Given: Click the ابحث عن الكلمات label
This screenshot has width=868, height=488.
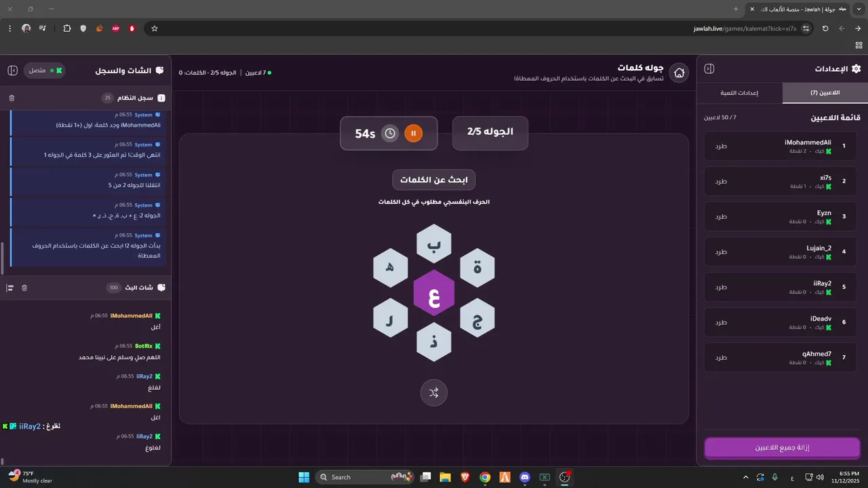Looking at the screenshot, I should click(434, 180).
